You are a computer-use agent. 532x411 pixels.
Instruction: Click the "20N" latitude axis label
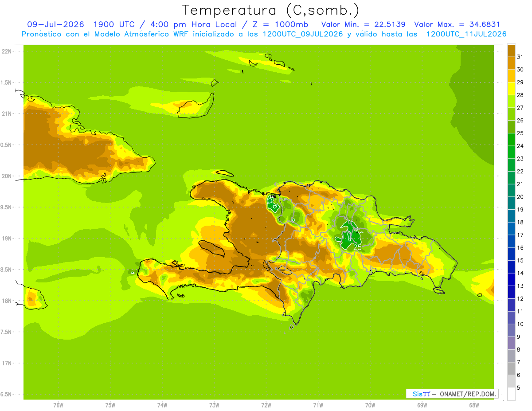[x=7, y=176]
